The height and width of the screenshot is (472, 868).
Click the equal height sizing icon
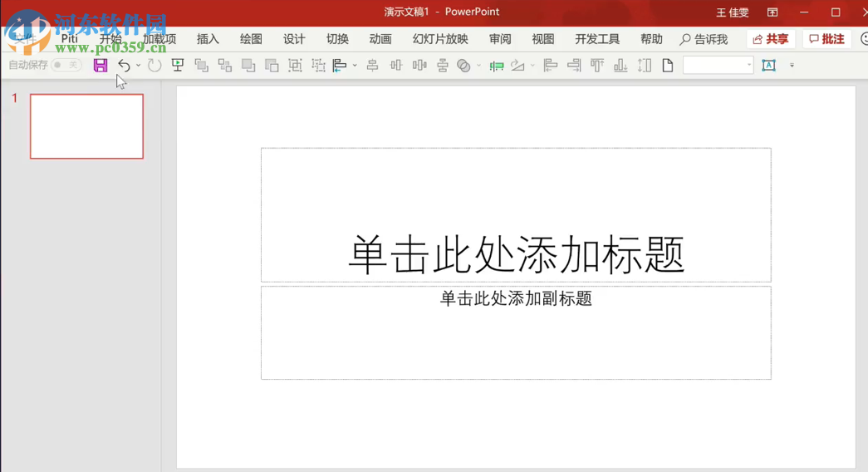(645, 66)
